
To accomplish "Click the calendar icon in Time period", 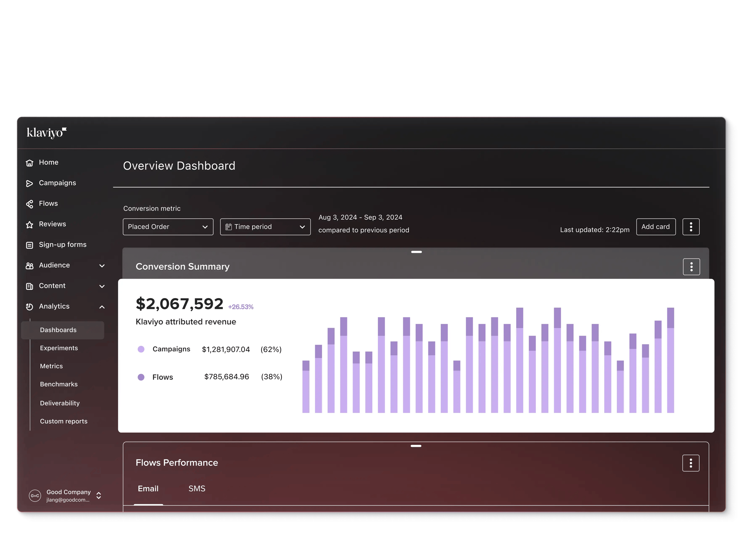I will pos(228,227).
